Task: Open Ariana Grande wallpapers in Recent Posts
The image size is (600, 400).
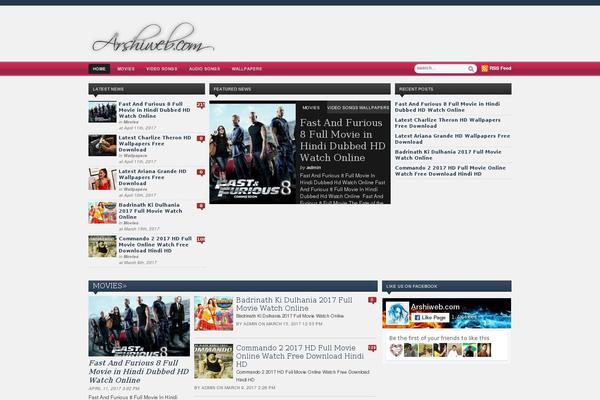Action: coord(452,139)
